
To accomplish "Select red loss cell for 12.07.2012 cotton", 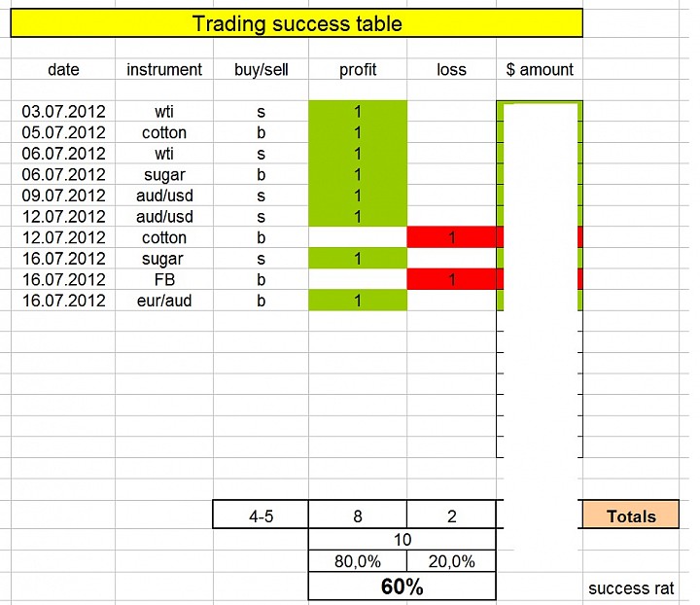I will click(452, 237).
